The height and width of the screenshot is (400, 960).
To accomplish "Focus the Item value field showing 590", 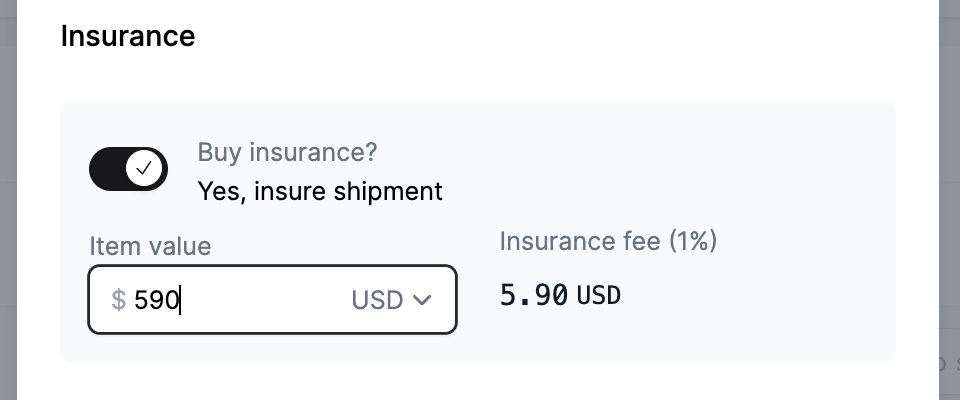I will (x=272, y=300).
